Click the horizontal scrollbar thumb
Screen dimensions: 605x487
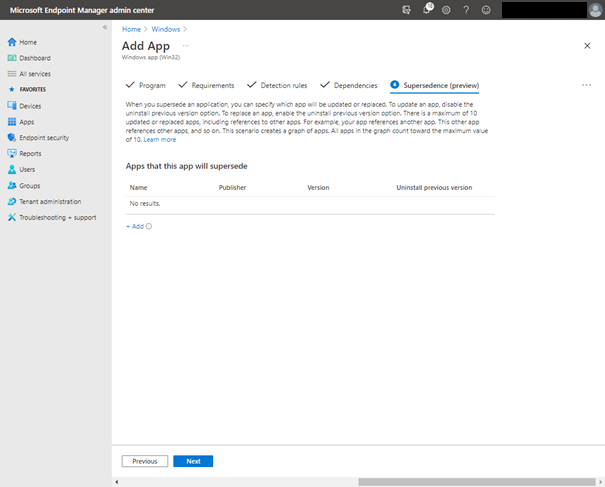(x=477, y=482)
